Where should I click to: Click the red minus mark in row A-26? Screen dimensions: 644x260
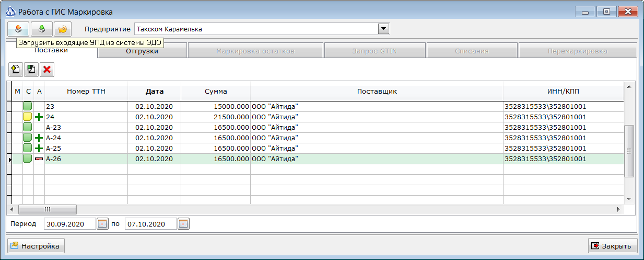pyautogui.click(x=39, y=159)
